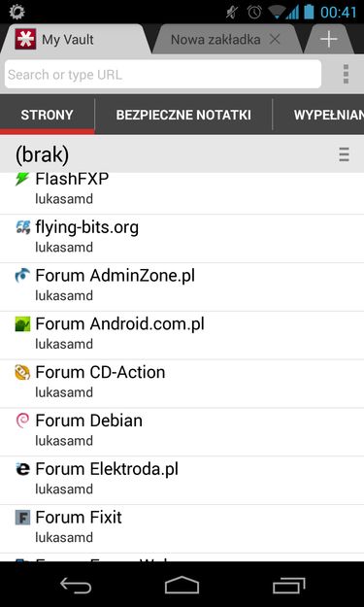The height and width of the screenshot is (607, 364).
Task: Tap the LastPass icon on My Vault tab
Action: point(25,39)
